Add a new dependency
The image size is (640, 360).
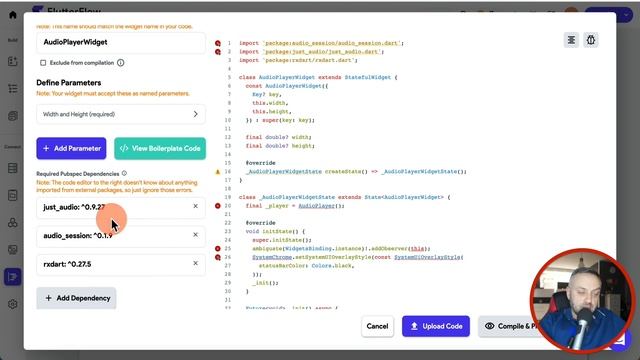click(76, 298)
